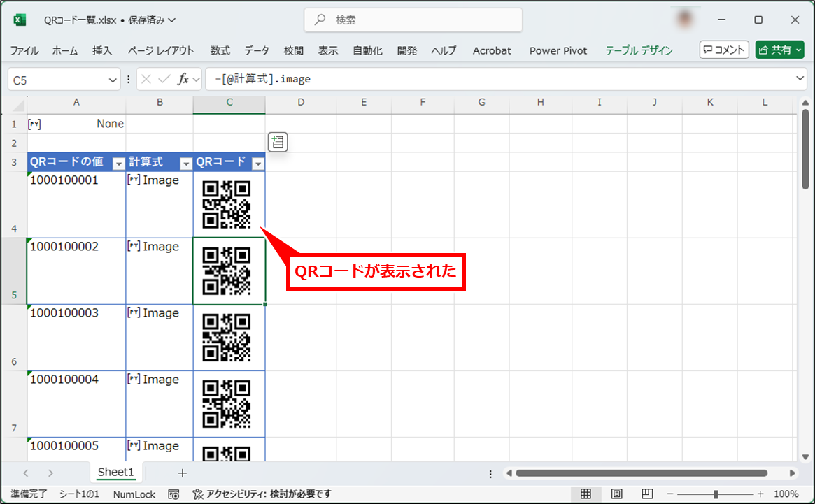This screenshot has width=815, height=504.
Task: Click the add column data card icon
Action: point(278,142)
